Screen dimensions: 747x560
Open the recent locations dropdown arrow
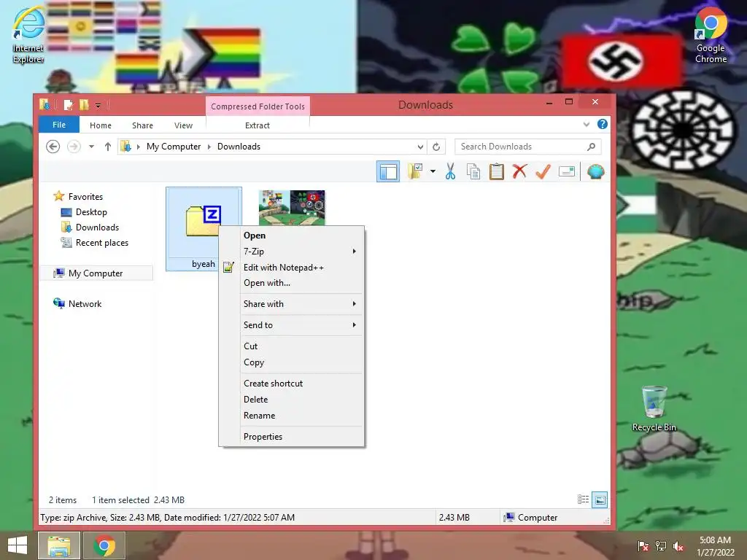91,147
